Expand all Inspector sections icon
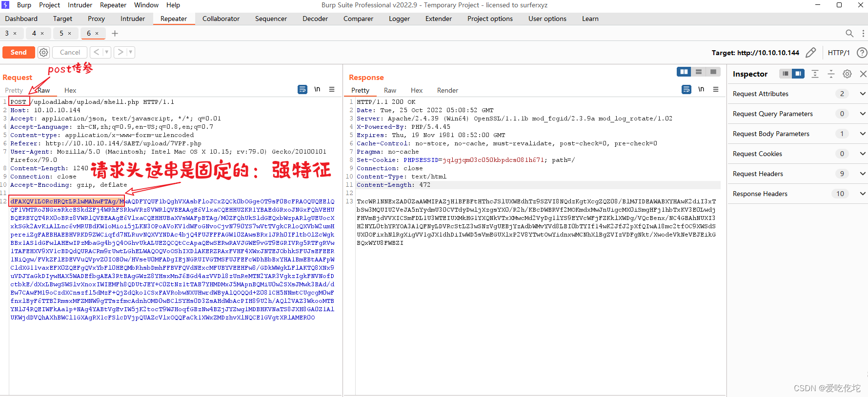Viewport: 868px width, 397px height. (815, 74)
